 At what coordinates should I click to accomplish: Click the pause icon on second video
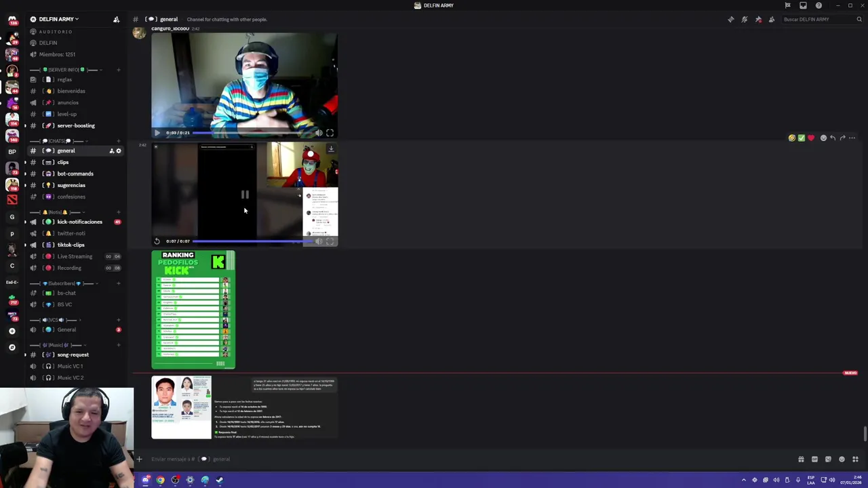tap(245, 195)
